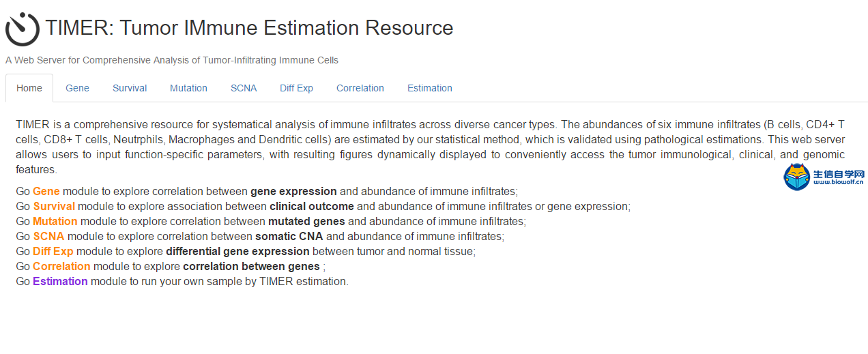Viewport: 868px width, 354px height.
Task: Switch to the Survival tab
Action: click(130, 88)
